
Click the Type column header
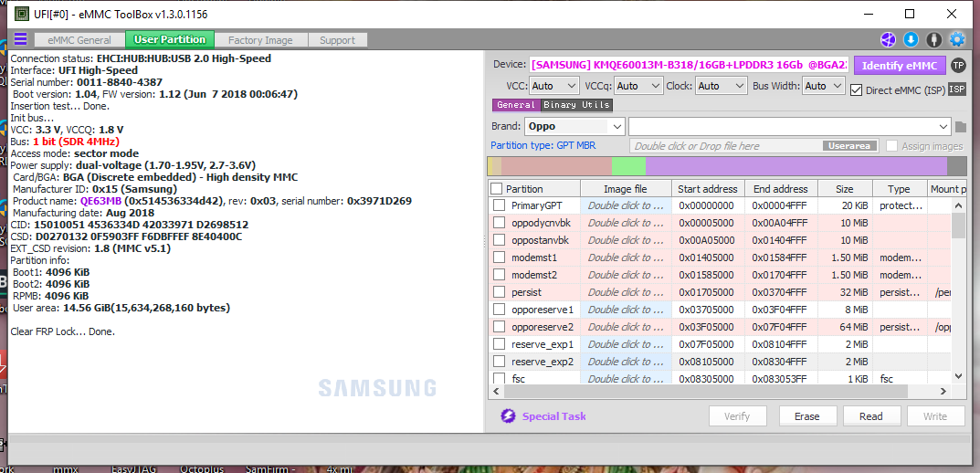coord(900,189)
